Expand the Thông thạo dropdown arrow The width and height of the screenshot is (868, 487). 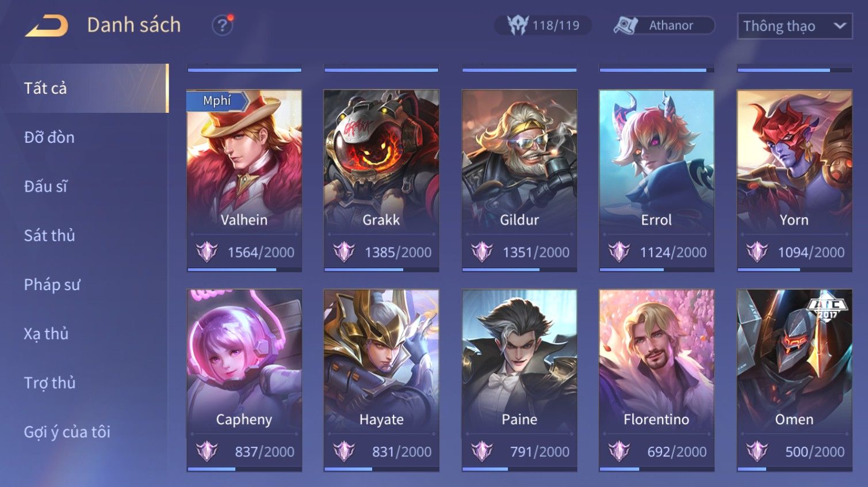[x=839, y=26]
